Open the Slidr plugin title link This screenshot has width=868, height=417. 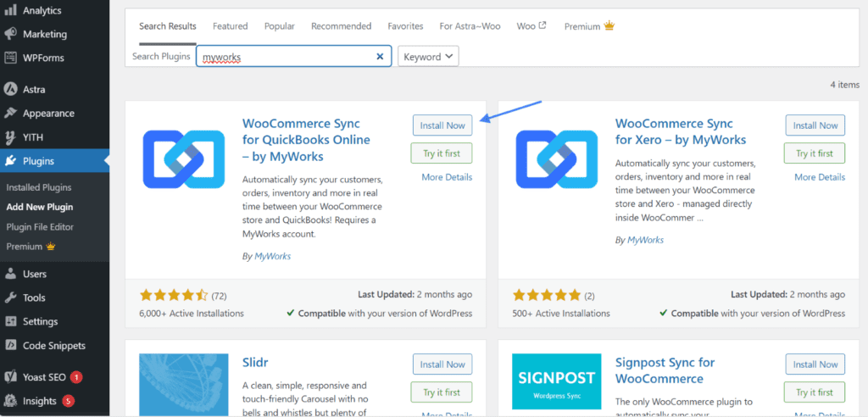(255, 363)
